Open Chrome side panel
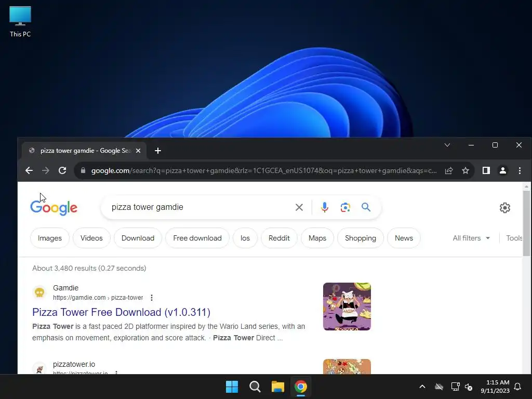 [486, 170]
